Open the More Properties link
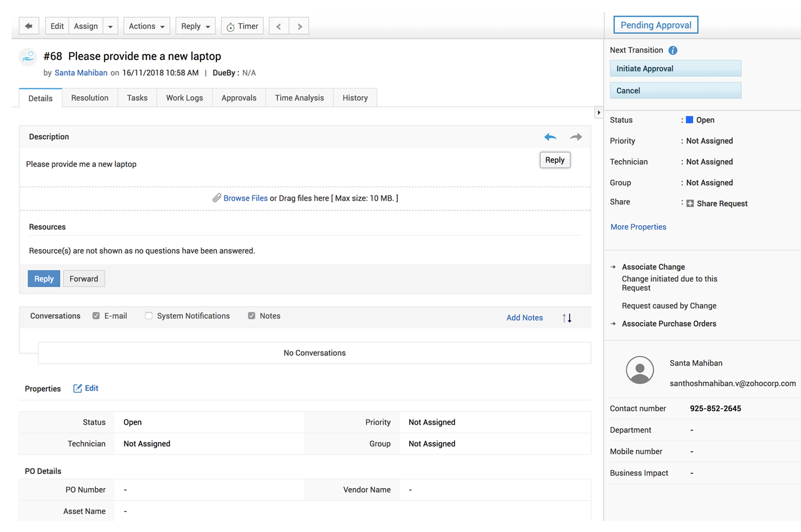Viewport: 801px width, 532px height. click(x=638, y=227)
